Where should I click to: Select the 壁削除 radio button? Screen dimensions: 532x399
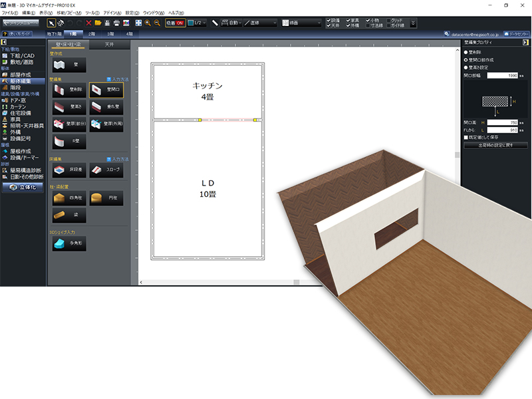465,51
